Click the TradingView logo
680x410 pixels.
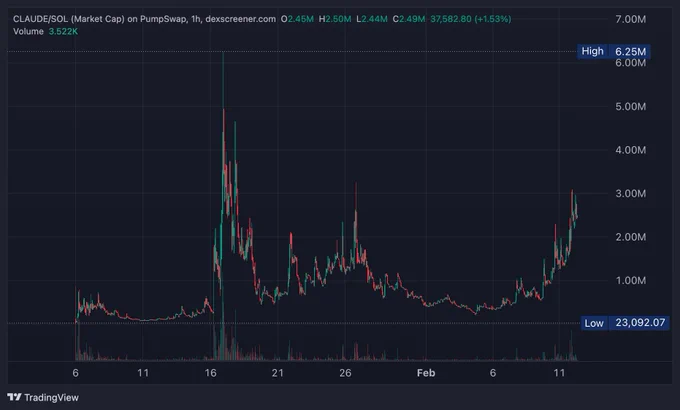click(x=14, y=397)
